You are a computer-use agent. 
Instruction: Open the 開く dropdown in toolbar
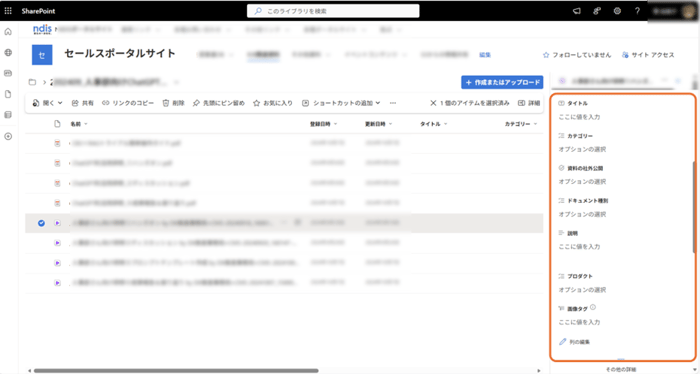pos(47,103)
